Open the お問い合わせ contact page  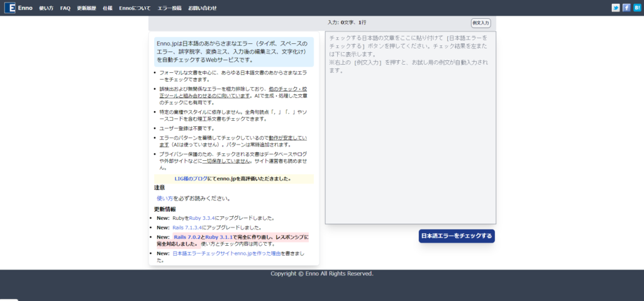click(203, 8)
